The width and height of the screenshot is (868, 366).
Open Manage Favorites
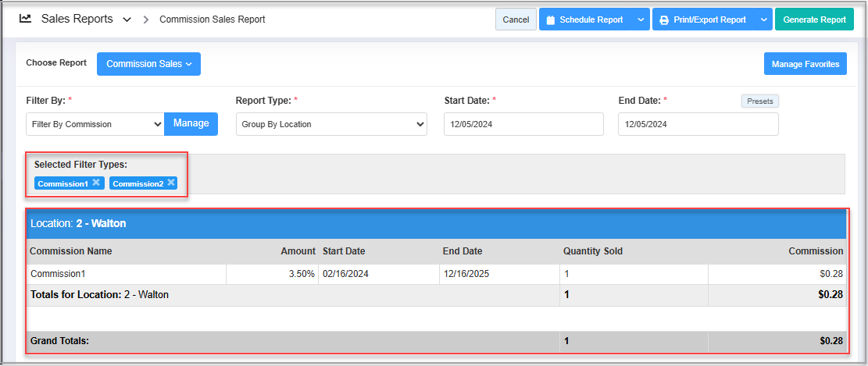point(805,64)
